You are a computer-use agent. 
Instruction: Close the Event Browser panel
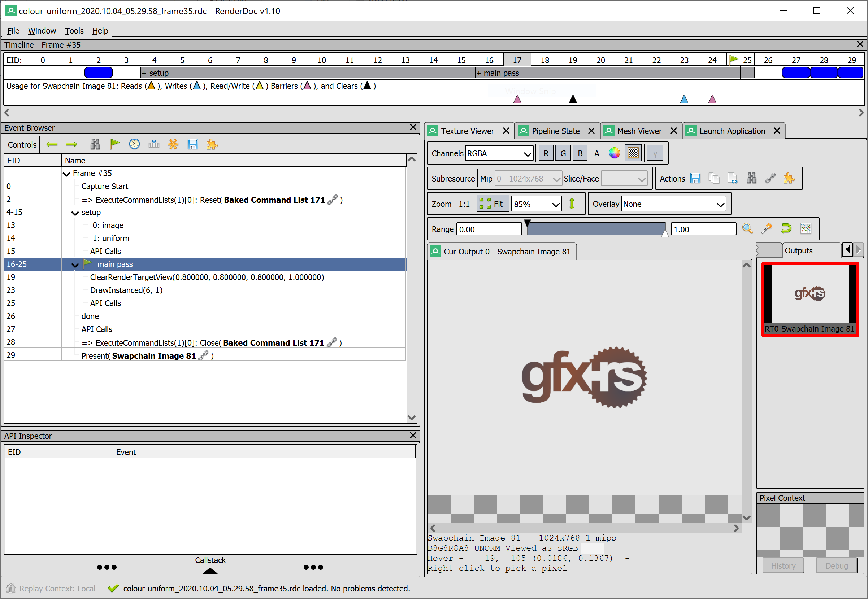pos(413,127)
